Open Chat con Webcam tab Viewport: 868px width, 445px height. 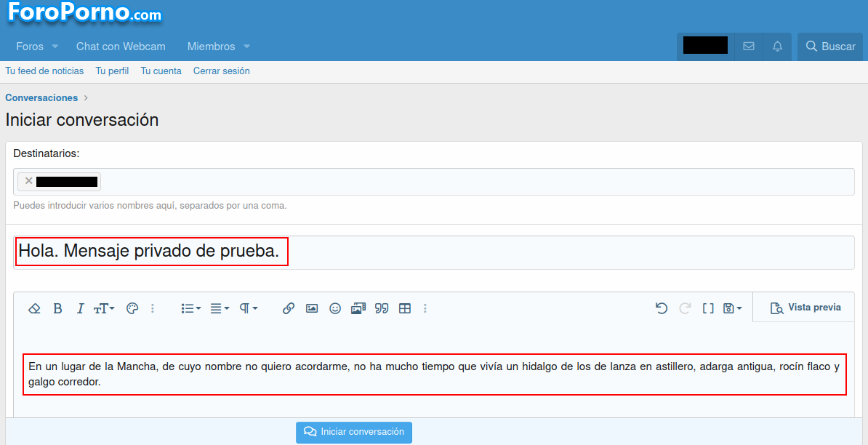pyautogui.click(x=121, y=47)
